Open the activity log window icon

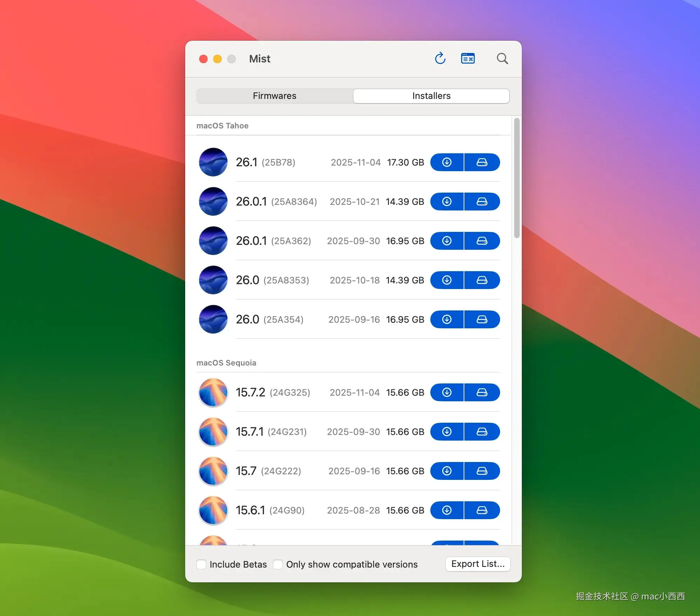468,58
